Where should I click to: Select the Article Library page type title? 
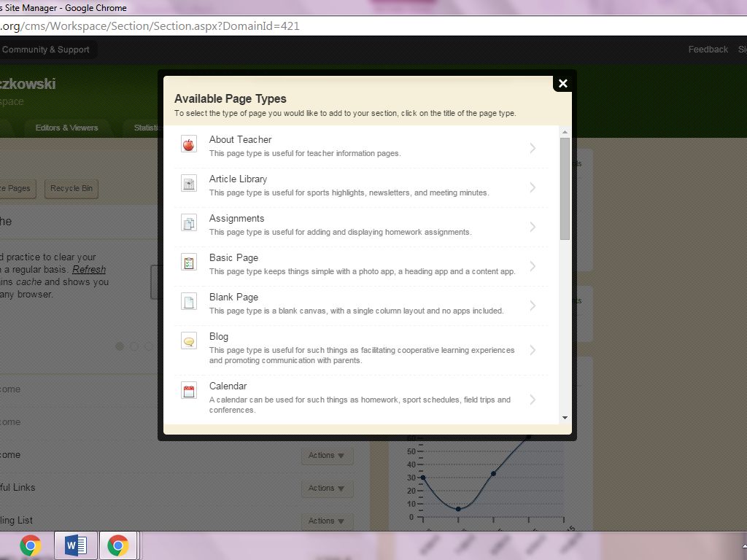tap(238, 179)
